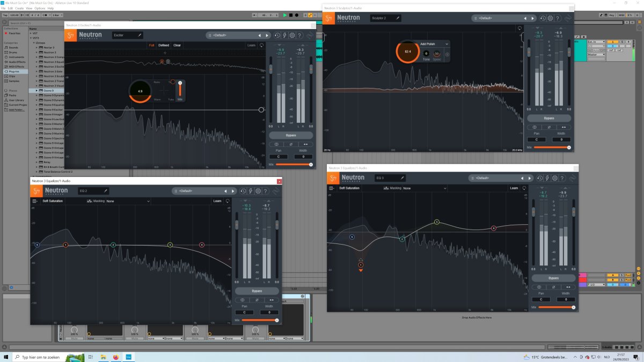Image resolution: width=644 pixels, height=362 pixels.
Task: Open Ableton's Options menu
Action: 40,9
